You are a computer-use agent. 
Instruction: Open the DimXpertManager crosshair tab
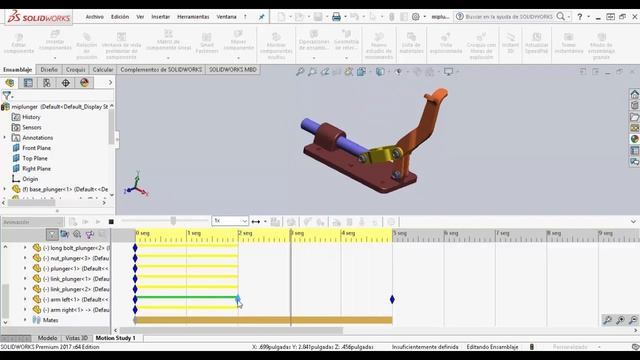pyautogui.click(x=66, y=83)
